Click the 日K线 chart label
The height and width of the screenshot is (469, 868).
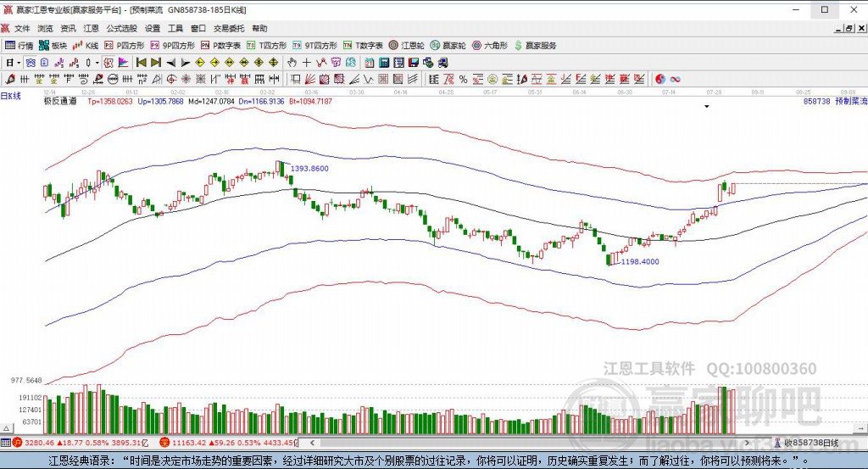[x=10, y=97]
